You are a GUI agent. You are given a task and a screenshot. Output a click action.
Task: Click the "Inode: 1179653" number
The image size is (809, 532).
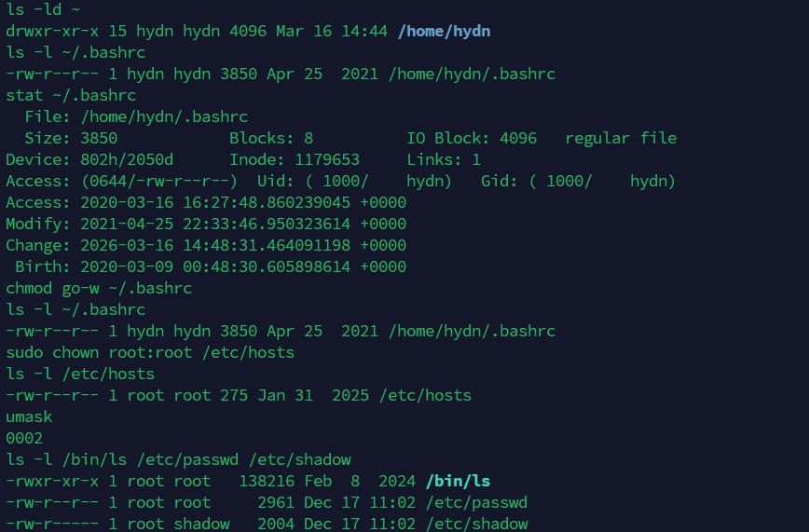point(295,159)
